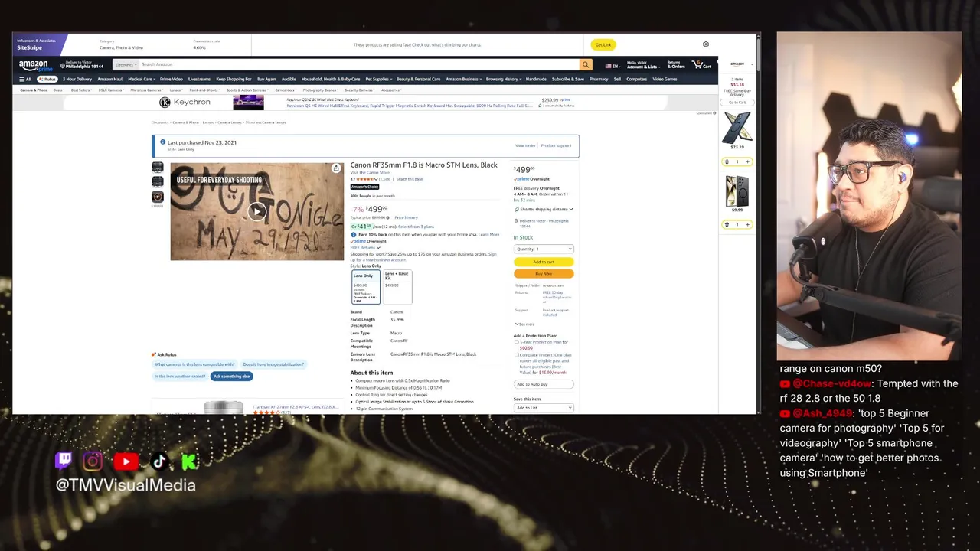980x551 pixels.
Task: Open the Browsing History dropdown
Action: click(x=503, y=79)
